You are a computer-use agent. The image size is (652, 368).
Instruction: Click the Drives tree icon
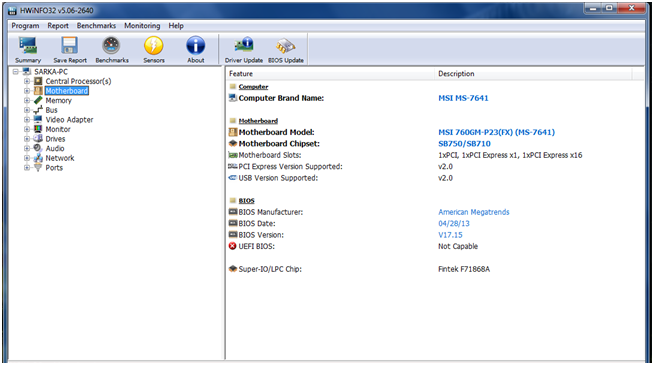(38, 138)
